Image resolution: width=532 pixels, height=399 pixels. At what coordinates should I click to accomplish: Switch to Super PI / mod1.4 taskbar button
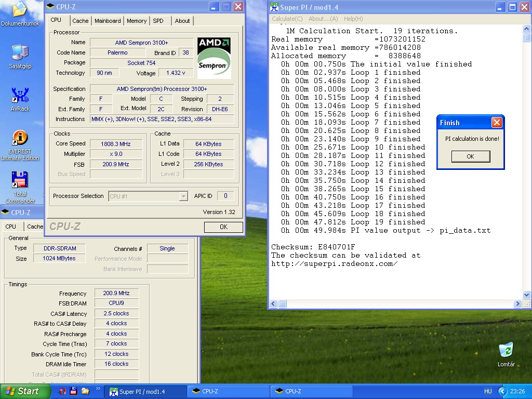click(145, 392)
